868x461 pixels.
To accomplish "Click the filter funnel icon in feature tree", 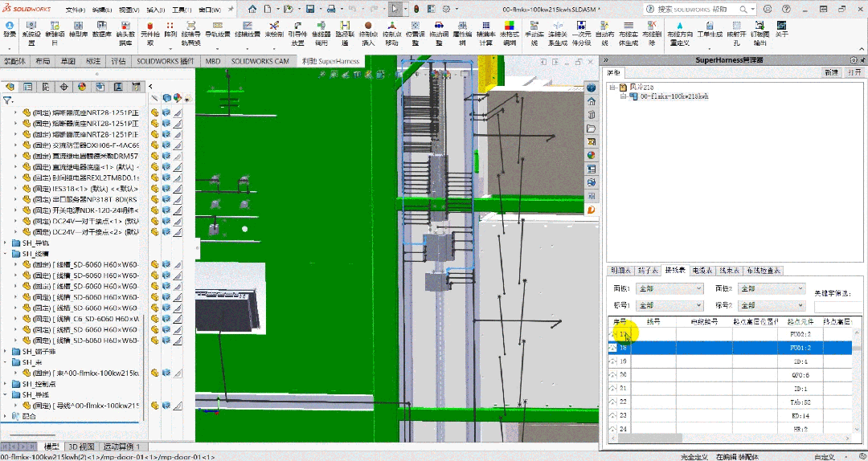I will point(7,100).
